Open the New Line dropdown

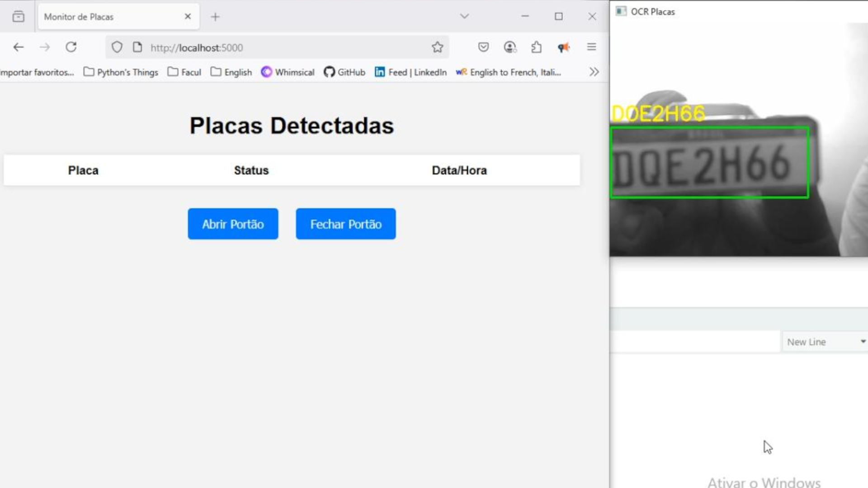tap(826, 342)
